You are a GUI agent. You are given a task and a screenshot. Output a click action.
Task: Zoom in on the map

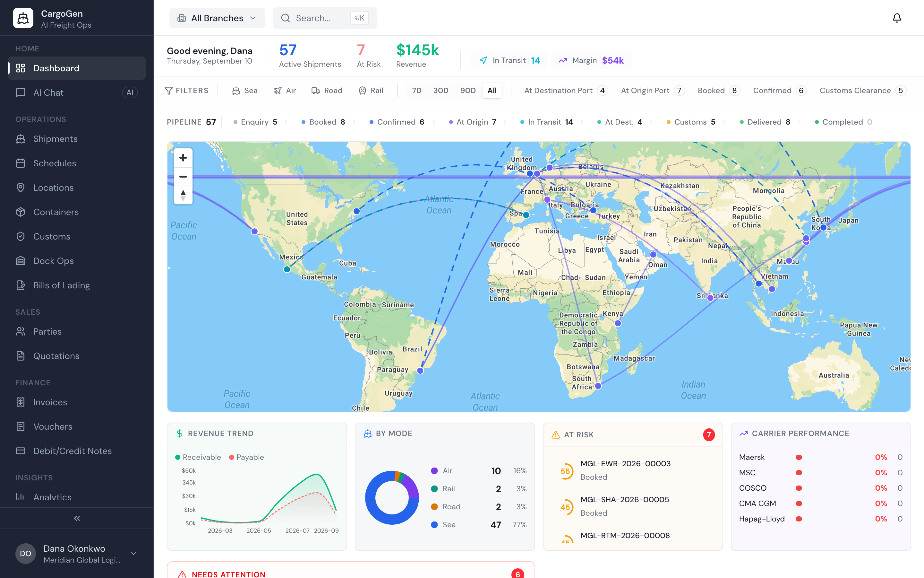pyautogui.click(x=183, y=157)
